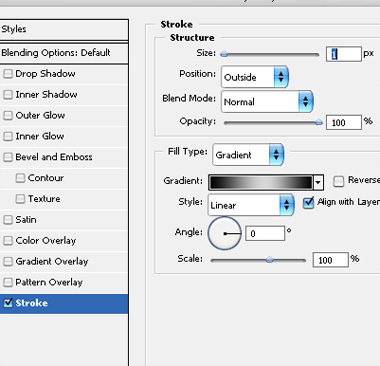Select the Inner Glow label
The image size is (380, 366).
tap(40, 136)
